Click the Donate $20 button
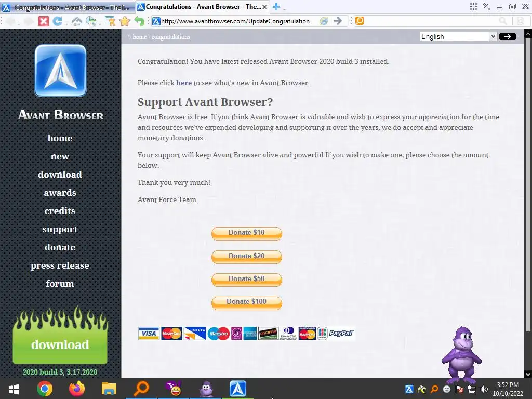This screenshot has width=532, height=399. pos(247,257)
